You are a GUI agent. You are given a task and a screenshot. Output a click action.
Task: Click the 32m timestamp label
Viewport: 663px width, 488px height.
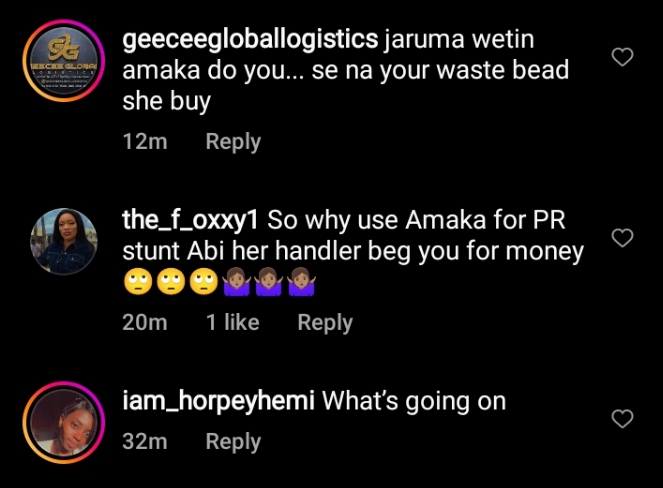(x=145, y=441)
